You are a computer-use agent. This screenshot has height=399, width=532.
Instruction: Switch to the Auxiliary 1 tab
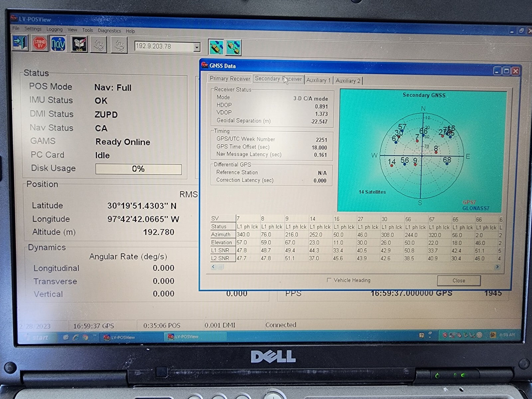coord(319,80)
